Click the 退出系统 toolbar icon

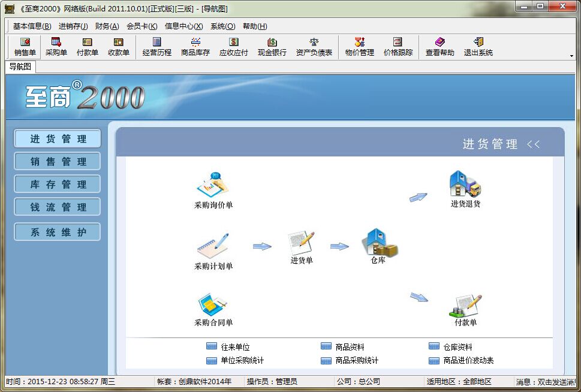(x=478, y=47)
